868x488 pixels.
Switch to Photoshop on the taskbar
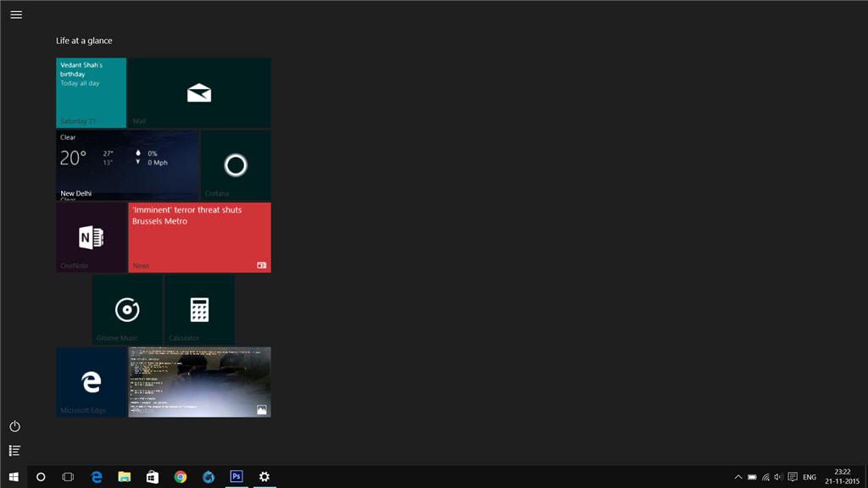(x=236, y=477)
